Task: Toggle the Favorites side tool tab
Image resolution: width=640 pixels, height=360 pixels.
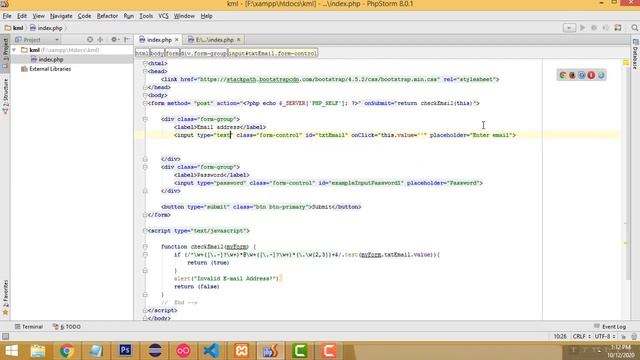Action: click(5, 297)
